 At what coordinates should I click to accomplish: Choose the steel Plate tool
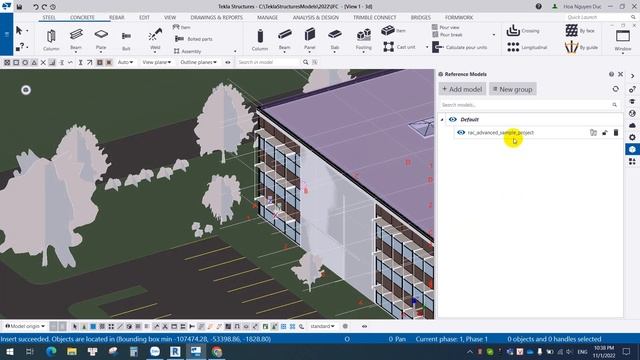coord(101,39)
